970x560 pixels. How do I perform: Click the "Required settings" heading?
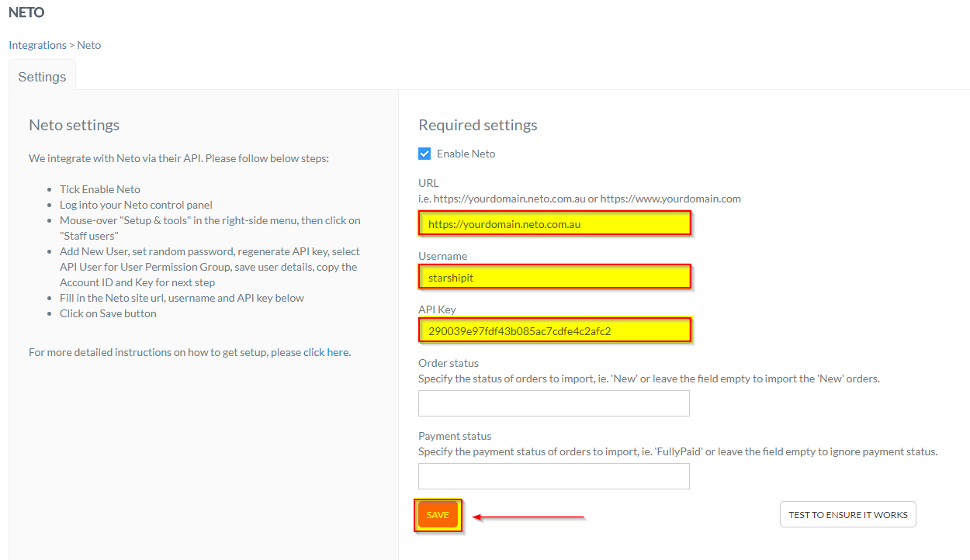point(478,125)
